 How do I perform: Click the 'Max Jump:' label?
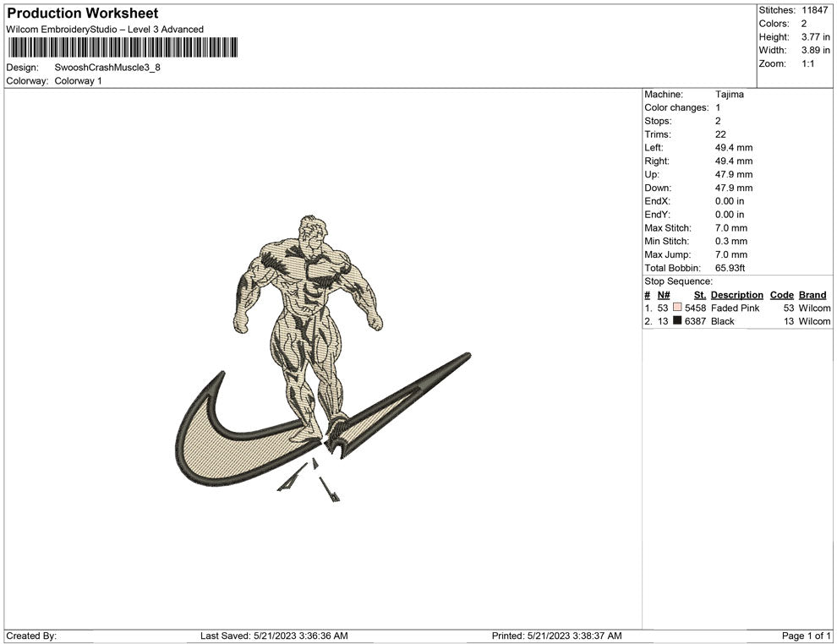[667, 254]
